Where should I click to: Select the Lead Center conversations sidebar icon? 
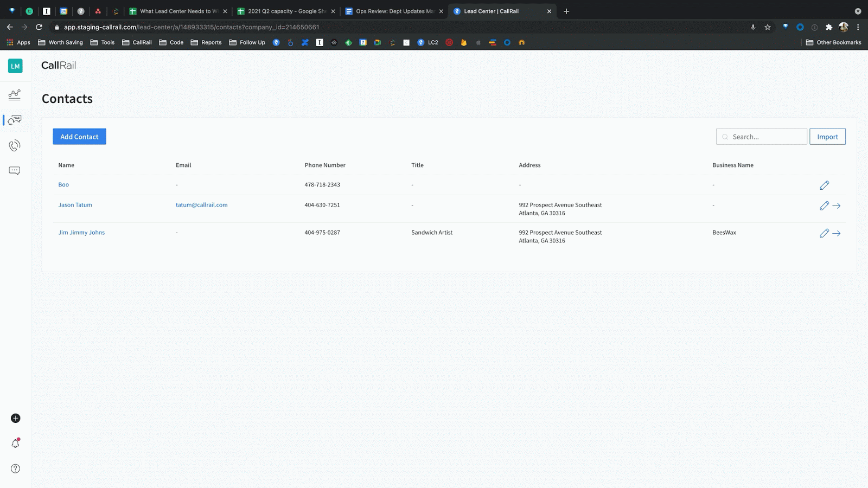15,120
